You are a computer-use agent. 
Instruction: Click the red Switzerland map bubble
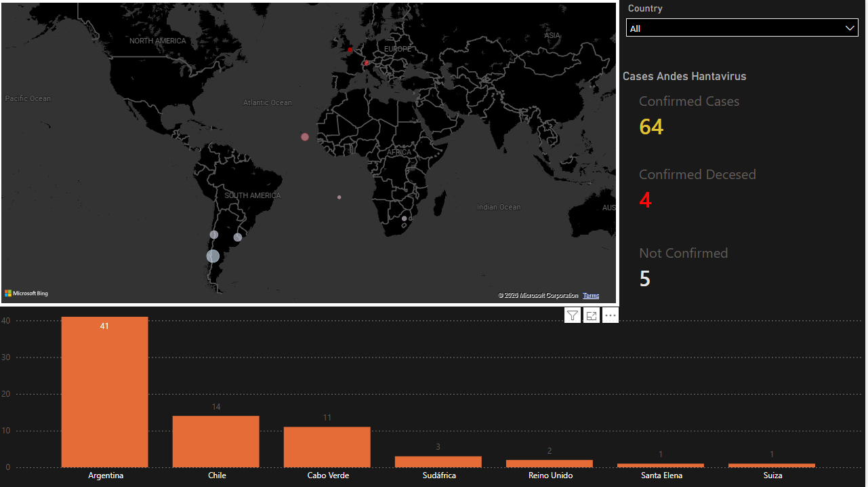pos(367,63)
